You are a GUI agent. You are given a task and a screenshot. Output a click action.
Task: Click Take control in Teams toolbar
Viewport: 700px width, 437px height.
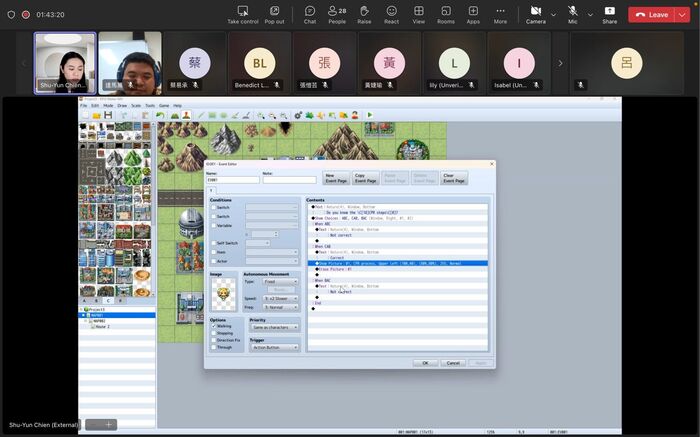(x=243, y=15)
